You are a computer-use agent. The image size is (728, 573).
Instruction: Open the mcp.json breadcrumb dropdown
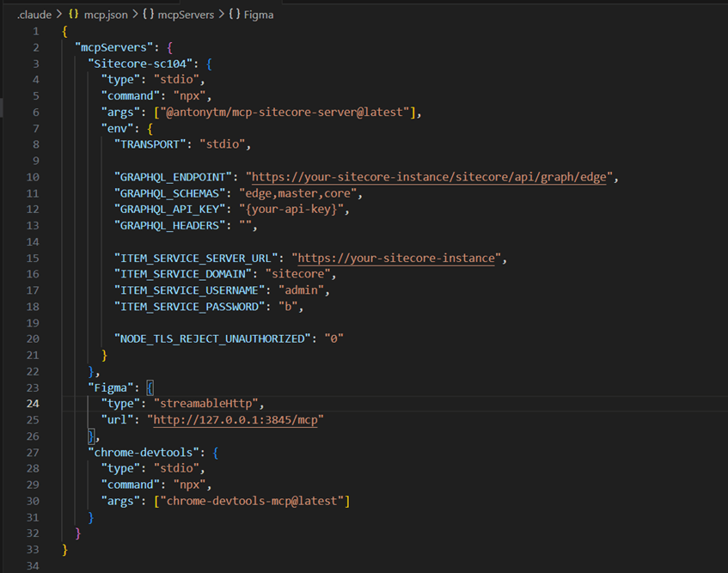pos(105,15)
